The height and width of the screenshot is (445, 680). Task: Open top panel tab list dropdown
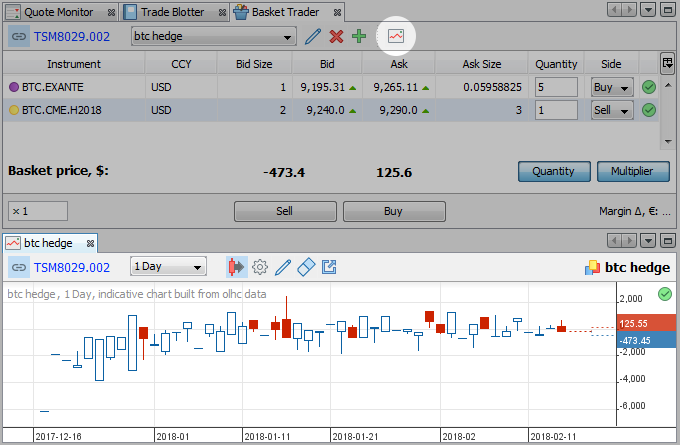[647, 10]
